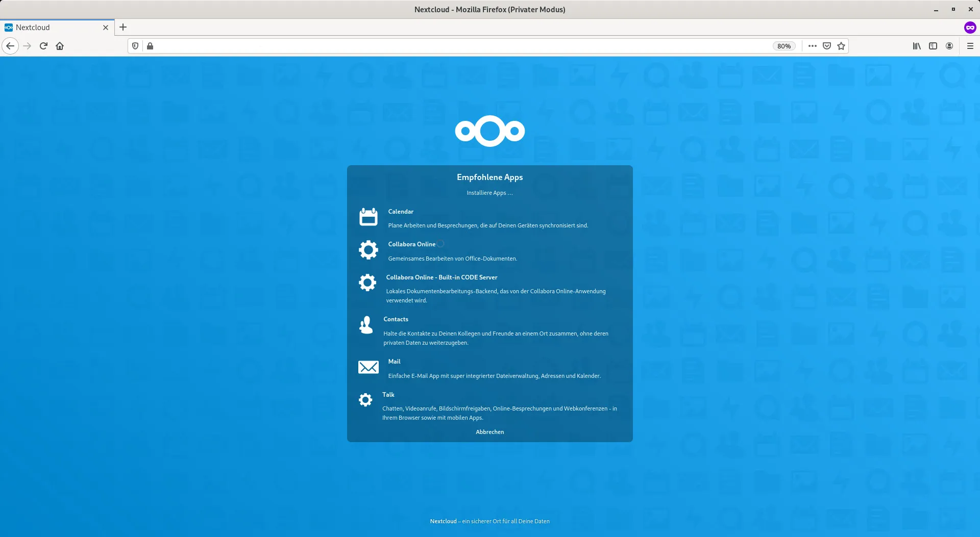This screenshot has width=980, height=537.
Task: Click the tracking protection shield icon
Action: [135, 46]
